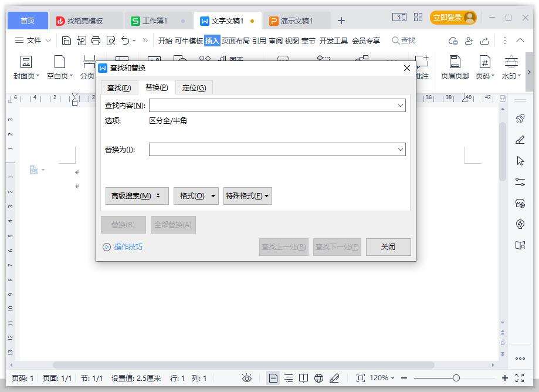Open the 文件 menu dropdown

[33, 40]
